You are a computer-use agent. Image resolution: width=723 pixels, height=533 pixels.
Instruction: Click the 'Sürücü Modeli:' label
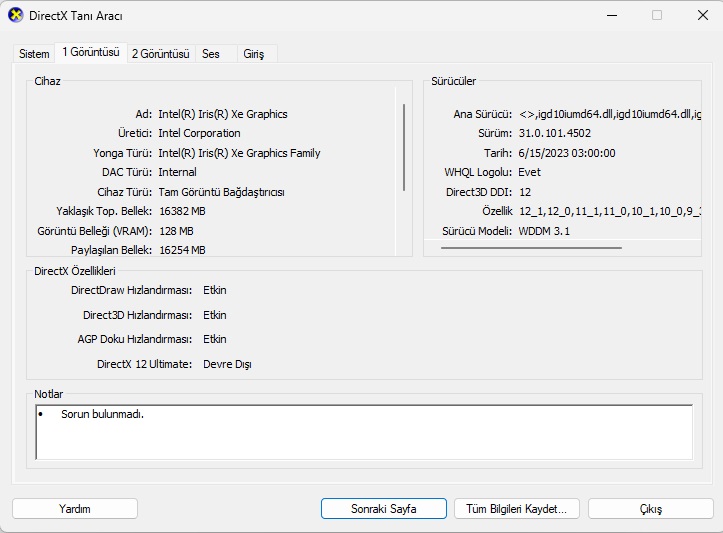[x=477, y=231]
